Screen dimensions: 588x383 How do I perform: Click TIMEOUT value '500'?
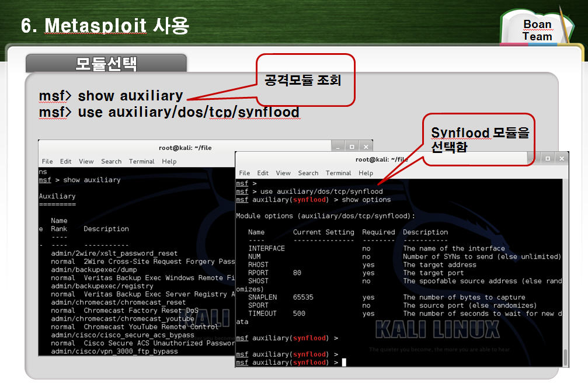click(299, 314)
